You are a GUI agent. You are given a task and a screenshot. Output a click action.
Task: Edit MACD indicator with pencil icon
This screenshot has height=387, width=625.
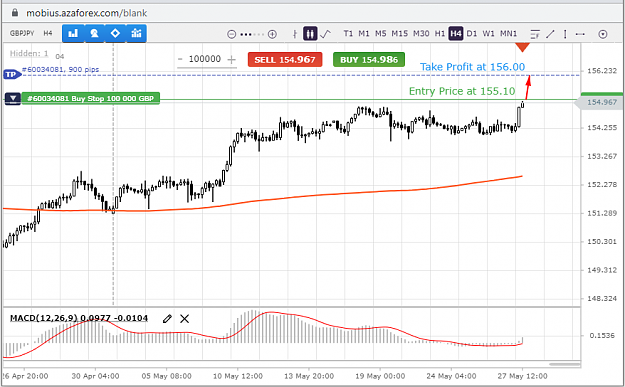click(x=167, y=318)
